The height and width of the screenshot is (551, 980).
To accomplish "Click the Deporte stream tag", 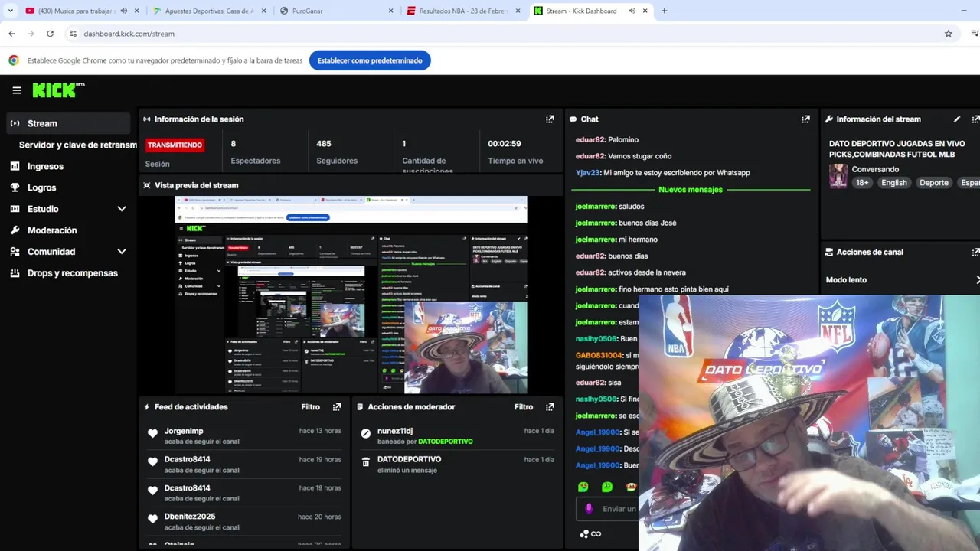I will point(934,183).
